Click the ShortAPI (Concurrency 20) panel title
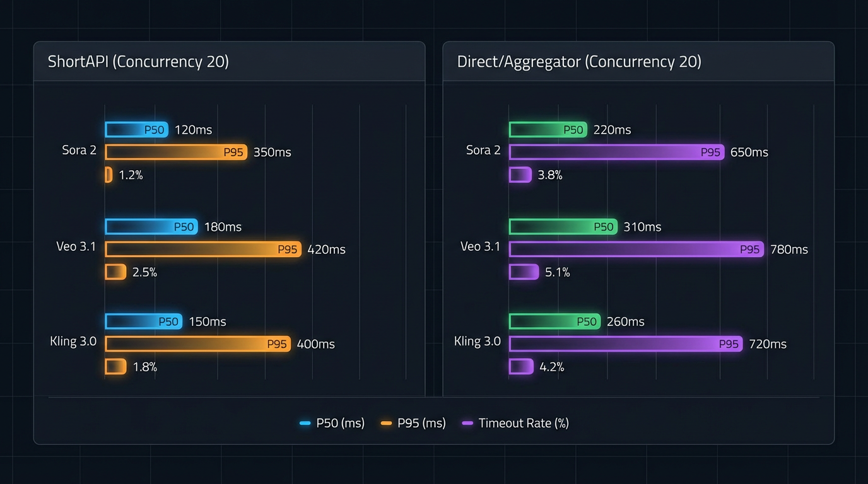Screen dimensions: 868x484 138,62
